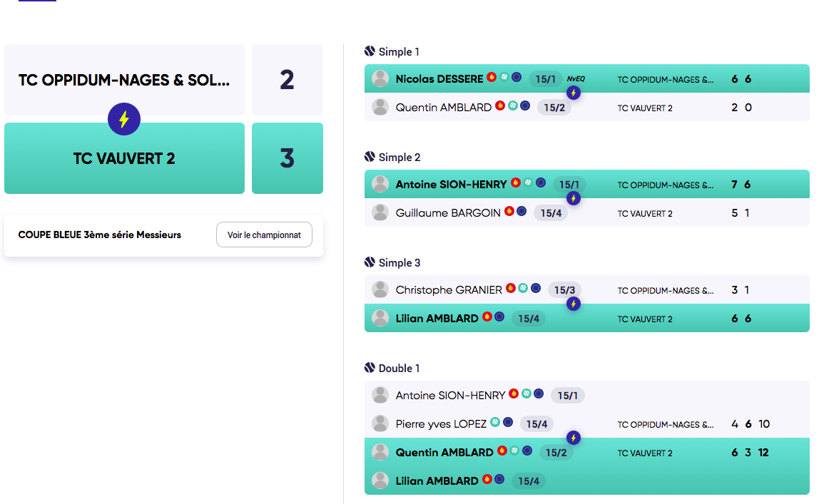
Task: Open Antoine SION-HENRY's name in Simple 2
Action: (x=451, y=184)
